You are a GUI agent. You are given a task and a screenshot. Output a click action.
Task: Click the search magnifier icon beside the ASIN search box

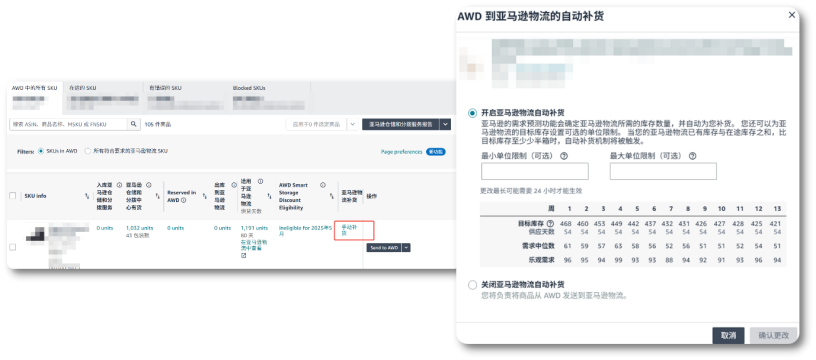[134, 124]
